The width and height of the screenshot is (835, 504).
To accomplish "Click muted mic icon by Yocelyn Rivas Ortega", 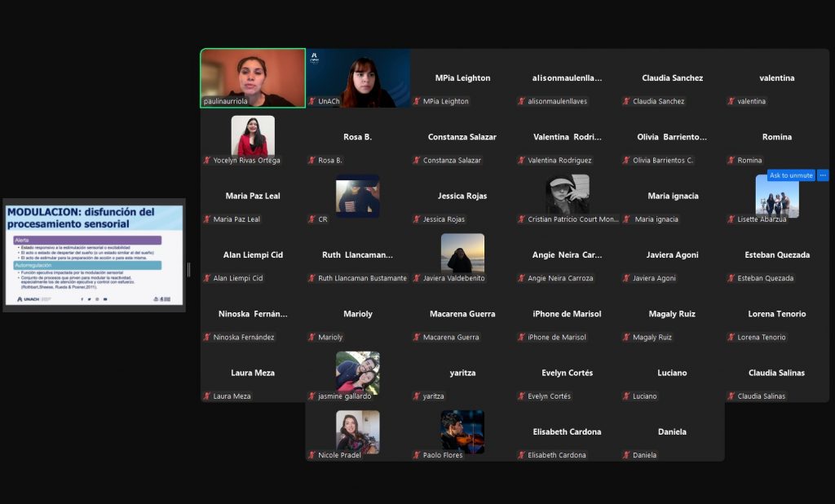I will click(207, 161).
